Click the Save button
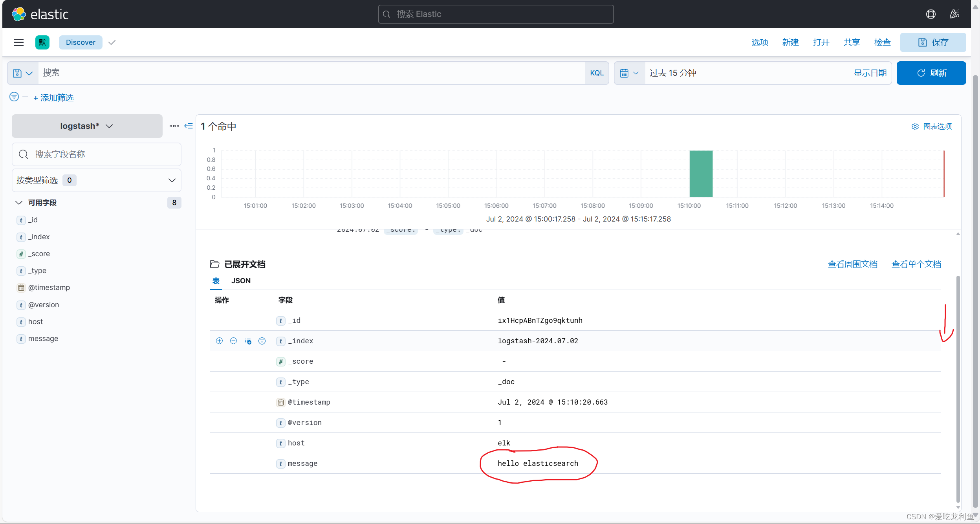 click(933, 42)
